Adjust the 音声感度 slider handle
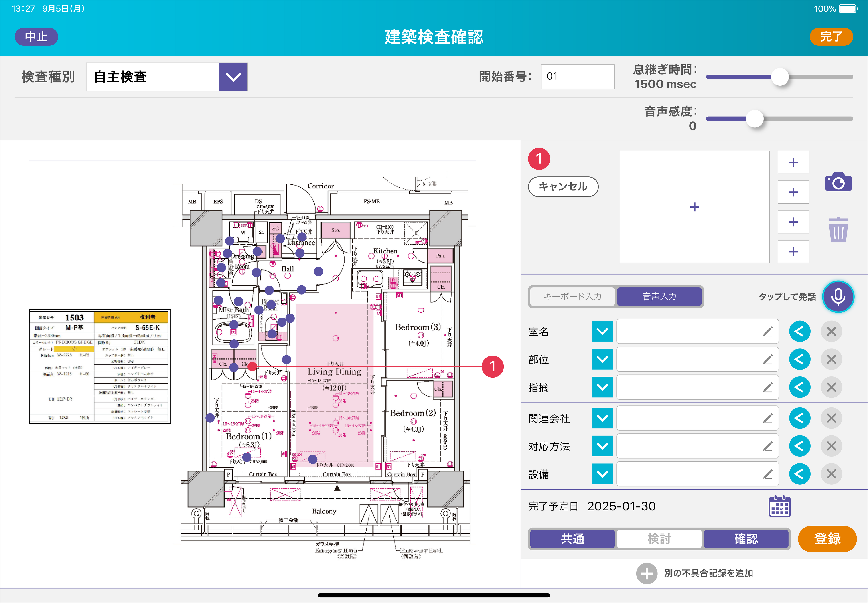The image size is (868, 603). pos(755,119)
